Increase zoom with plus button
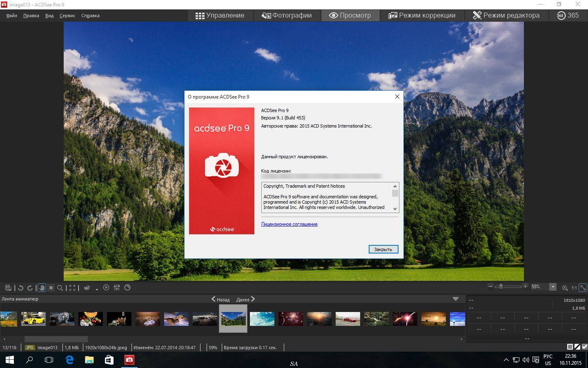Viewport: 588px width, 368px height. (525, 286)
